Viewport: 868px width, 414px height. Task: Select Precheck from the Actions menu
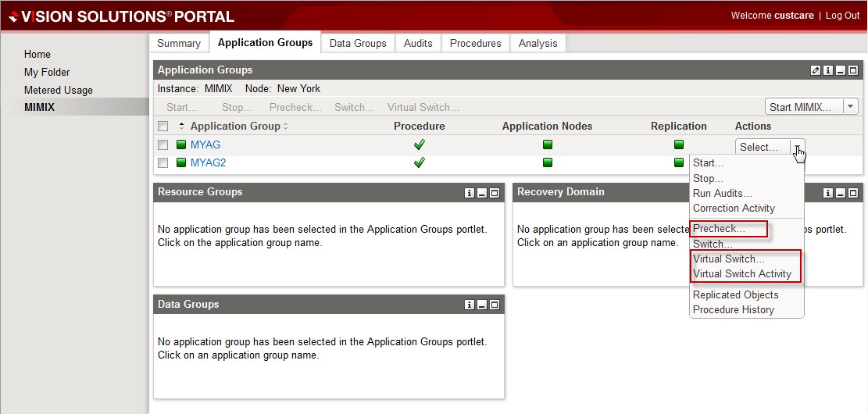719,229
